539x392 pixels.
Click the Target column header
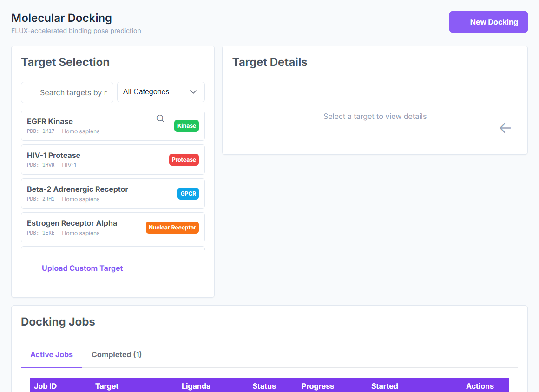tap(107, 386)
